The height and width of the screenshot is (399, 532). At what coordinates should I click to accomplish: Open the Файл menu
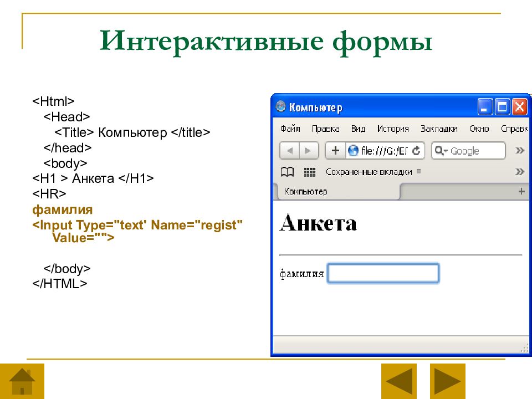[x=290, y=129]
